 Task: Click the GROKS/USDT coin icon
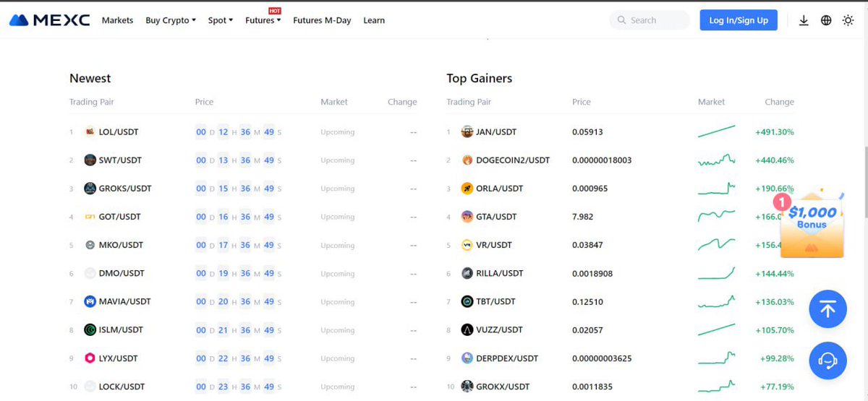pyautogui.click(x=90, y=189)
